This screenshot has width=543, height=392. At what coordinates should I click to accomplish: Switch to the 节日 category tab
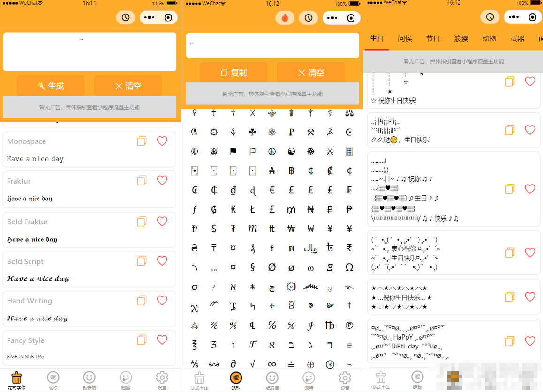click(x=433, y=38)
